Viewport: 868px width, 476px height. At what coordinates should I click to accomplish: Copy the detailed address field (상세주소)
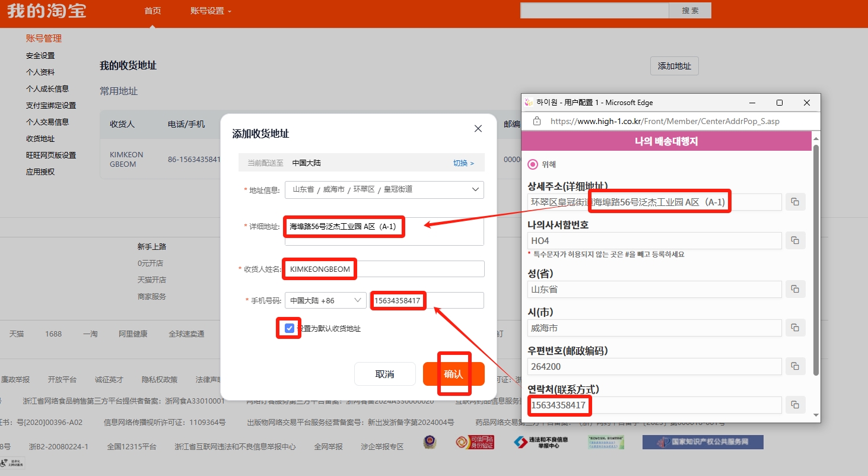(x=795, y=202)
